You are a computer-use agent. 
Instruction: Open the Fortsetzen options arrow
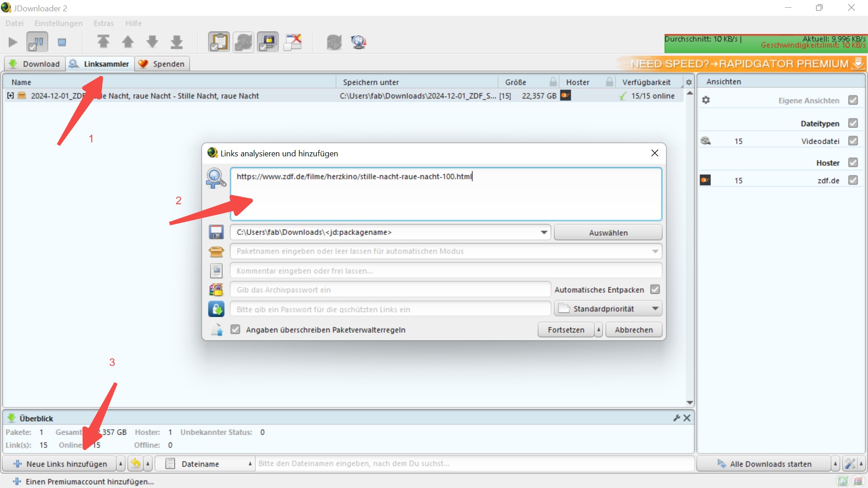(599, 329)
